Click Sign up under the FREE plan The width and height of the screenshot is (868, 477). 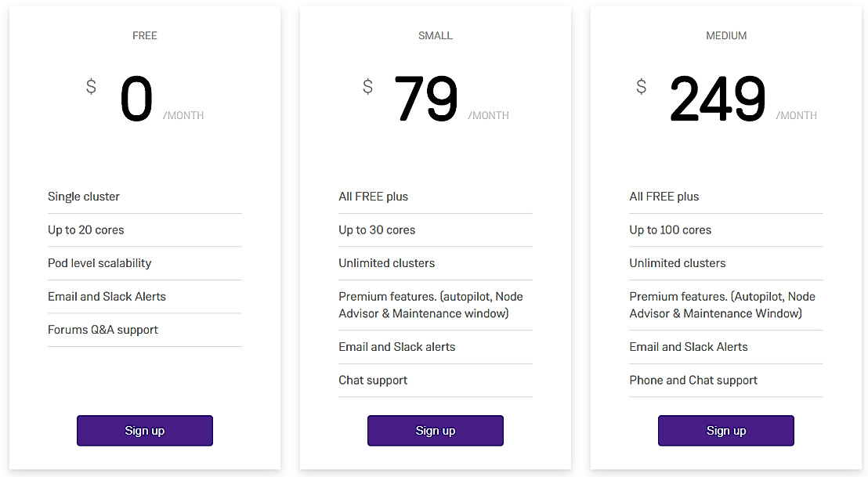point(145,431)
